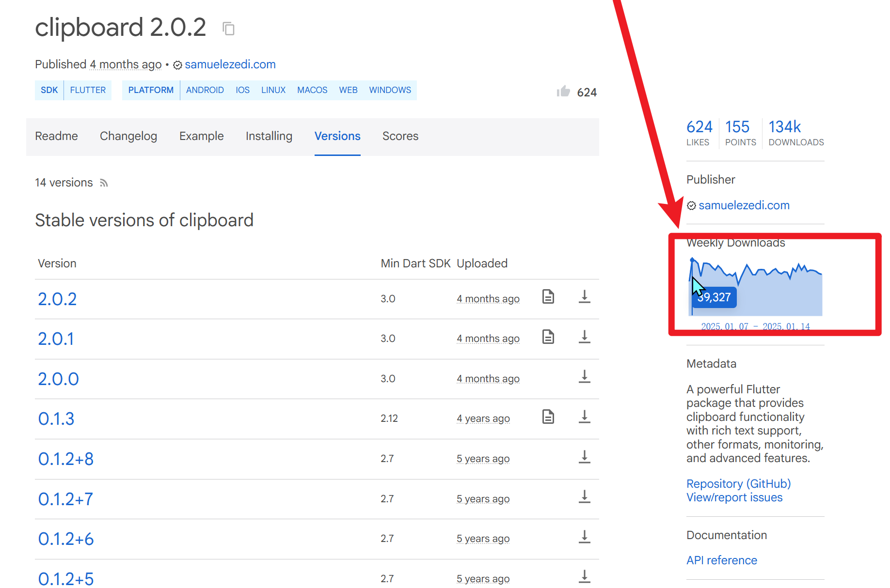Download the version 2.0.2 archive
890x588 pixels.
585,297
